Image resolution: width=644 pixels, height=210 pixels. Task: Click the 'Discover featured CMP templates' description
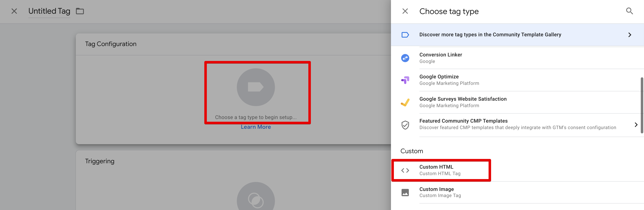point(517,127)
